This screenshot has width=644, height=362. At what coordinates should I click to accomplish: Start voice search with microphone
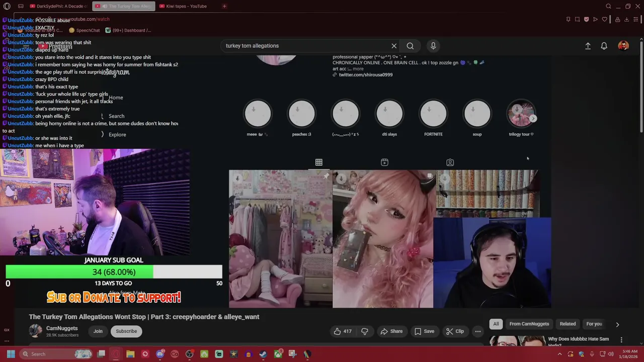(433, 46)
